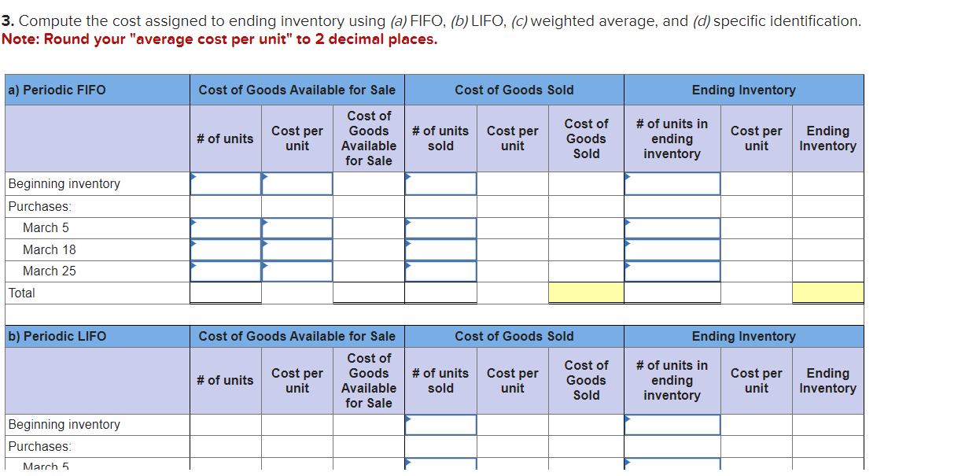
Task: Click the March 25 cost per unit input
Action: (297, 271)
